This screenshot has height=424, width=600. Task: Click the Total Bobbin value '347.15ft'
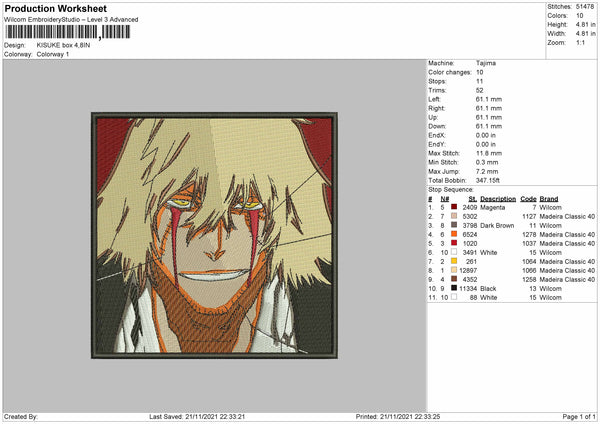pos(488,180)
